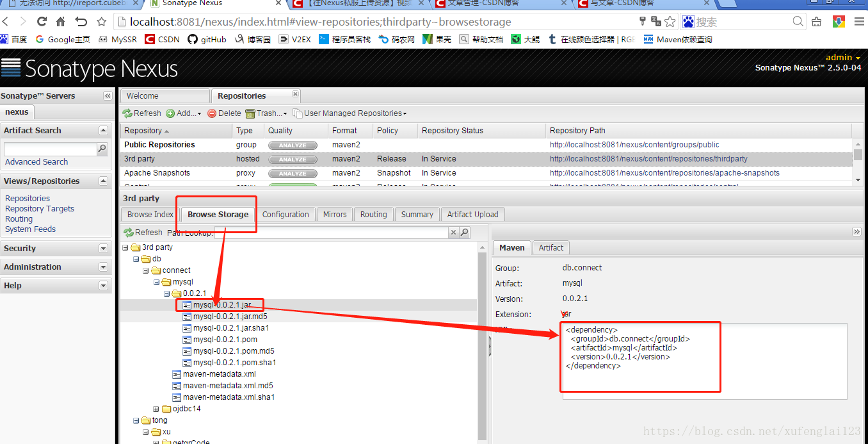868x444 pixels.
Task: Open Repository Targets link
Action: 40,209
